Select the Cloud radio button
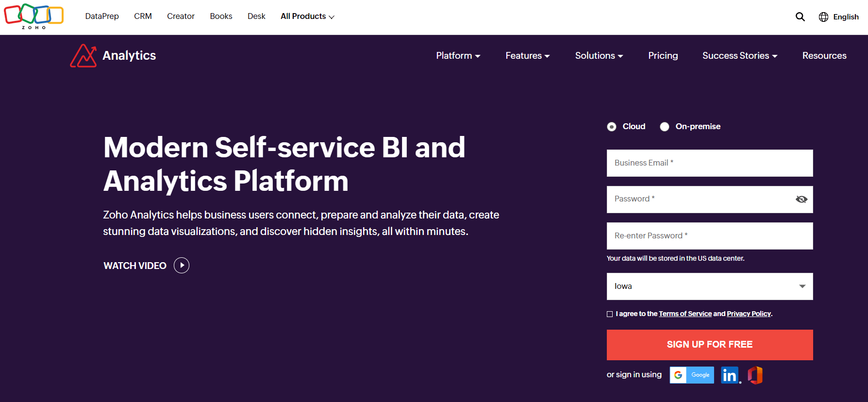Screen dimensions: 868x402 click(x=612, y=127)
